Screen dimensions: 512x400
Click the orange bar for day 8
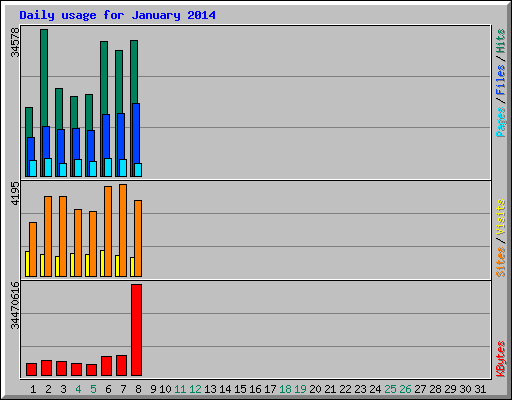tap(138, 238)
